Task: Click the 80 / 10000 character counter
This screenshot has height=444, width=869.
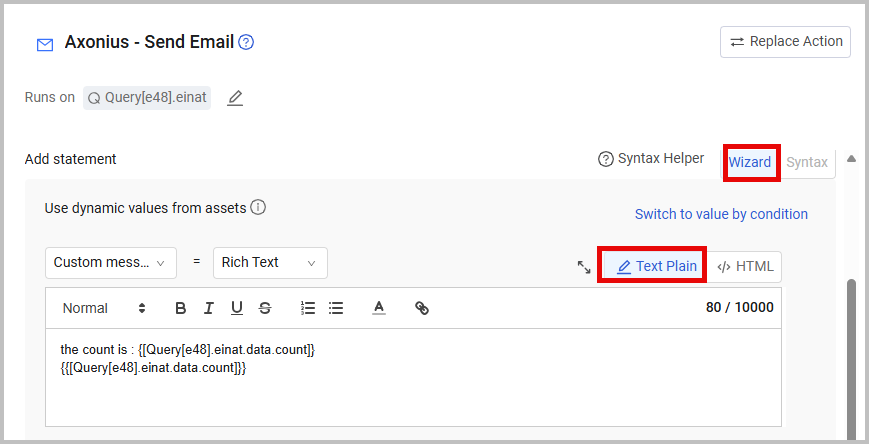Action: click(739, 308)
